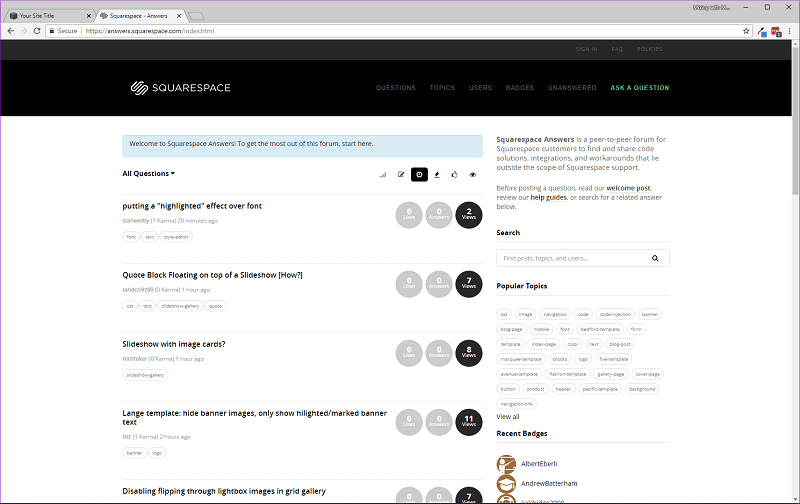Open the welcome post link in sidebar
The height and width of the screenshot is (504, 800).
tap(629, 188)
